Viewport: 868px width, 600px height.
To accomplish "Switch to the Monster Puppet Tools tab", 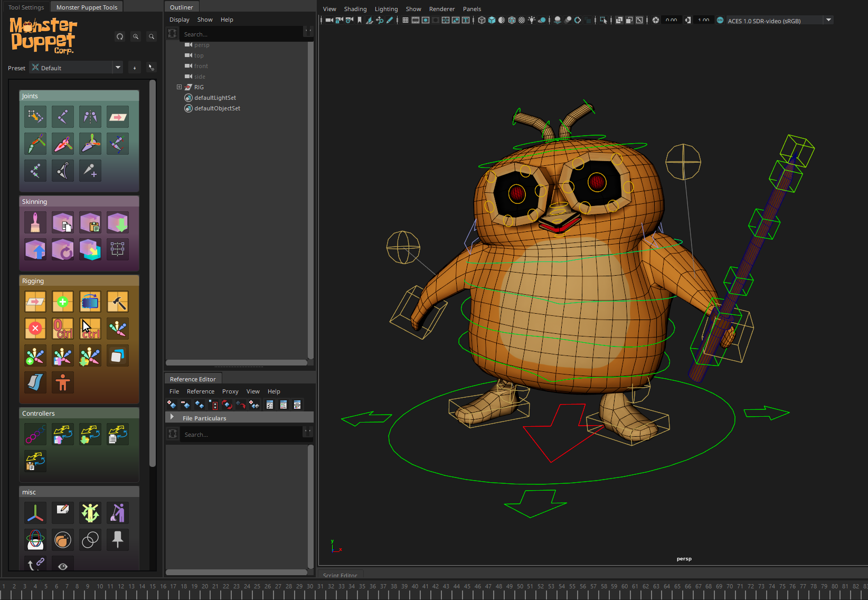I will [x=86, y=6].
